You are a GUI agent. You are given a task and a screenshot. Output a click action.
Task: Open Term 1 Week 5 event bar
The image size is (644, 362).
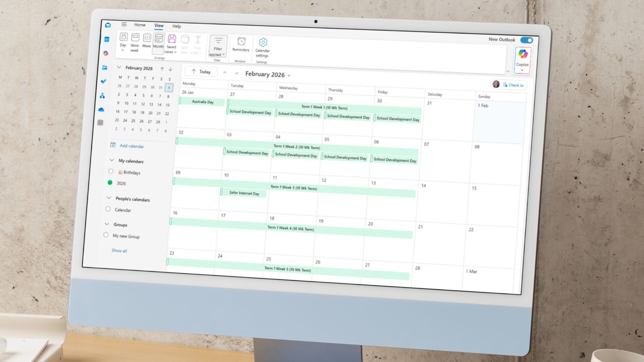[288, 269]
